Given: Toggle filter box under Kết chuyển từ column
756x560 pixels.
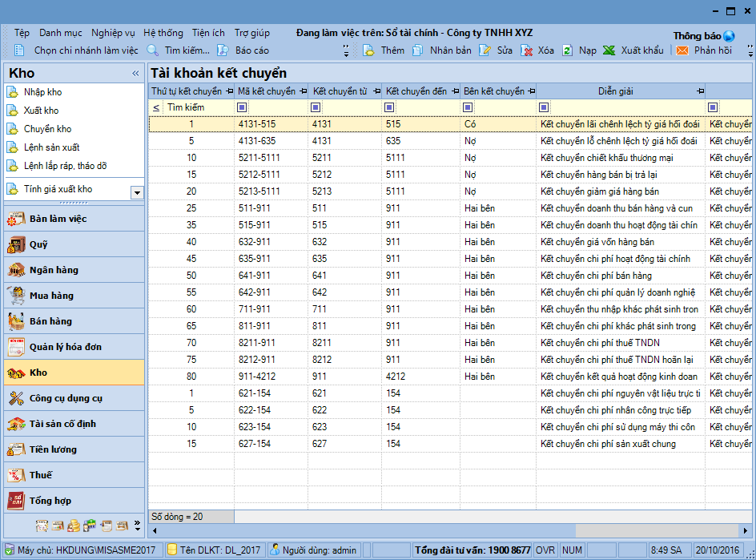Looking at the screenshot, I should point(315,107).
